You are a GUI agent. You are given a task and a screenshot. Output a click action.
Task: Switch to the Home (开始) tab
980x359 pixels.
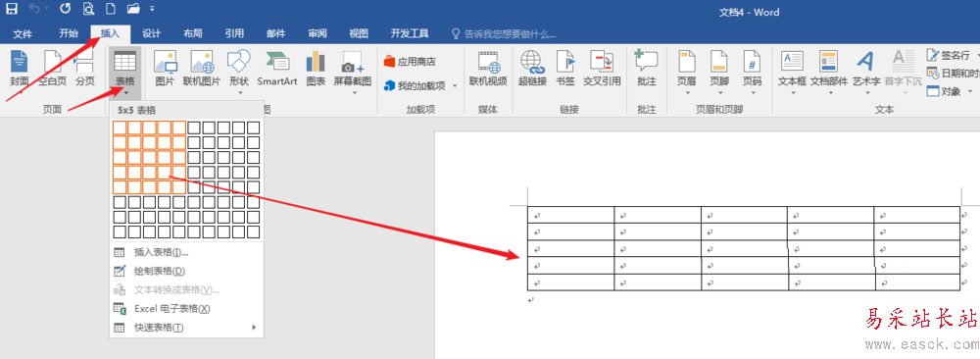69,33
